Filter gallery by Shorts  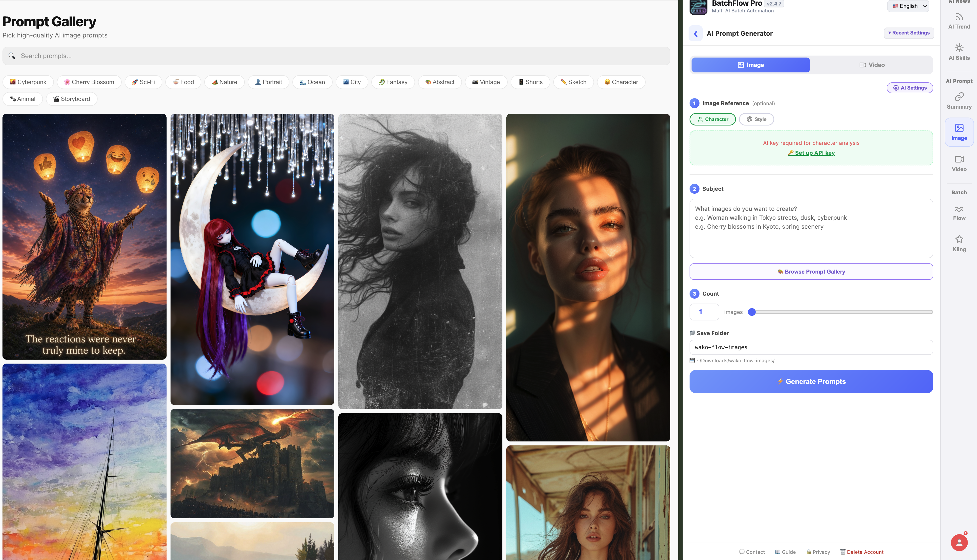(x=530, y=82)
